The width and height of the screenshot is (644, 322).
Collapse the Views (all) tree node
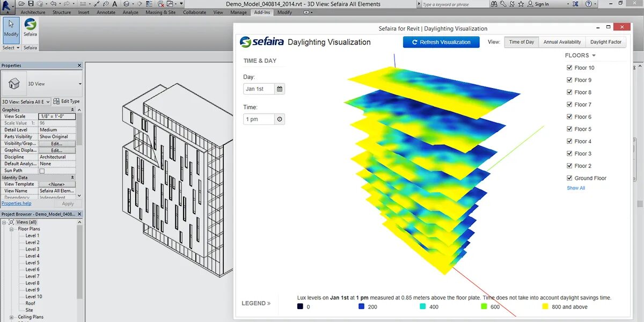[4, 222]
